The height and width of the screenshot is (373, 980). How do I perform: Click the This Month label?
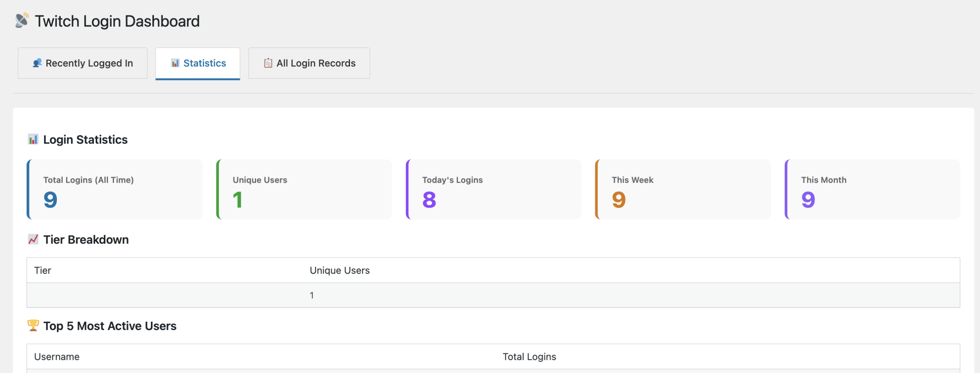[824, 180]
